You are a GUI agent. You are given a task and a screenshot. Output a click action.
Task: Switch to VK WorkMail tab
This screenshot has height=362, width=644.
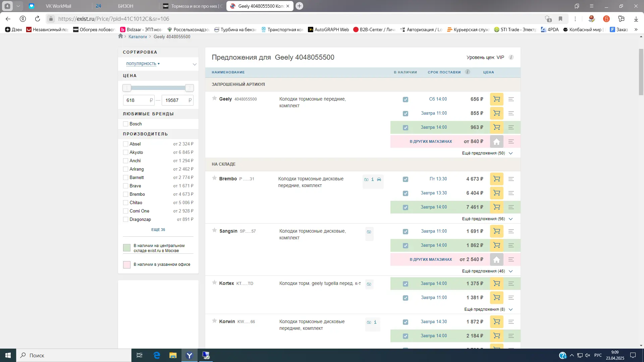coord(58,6)
